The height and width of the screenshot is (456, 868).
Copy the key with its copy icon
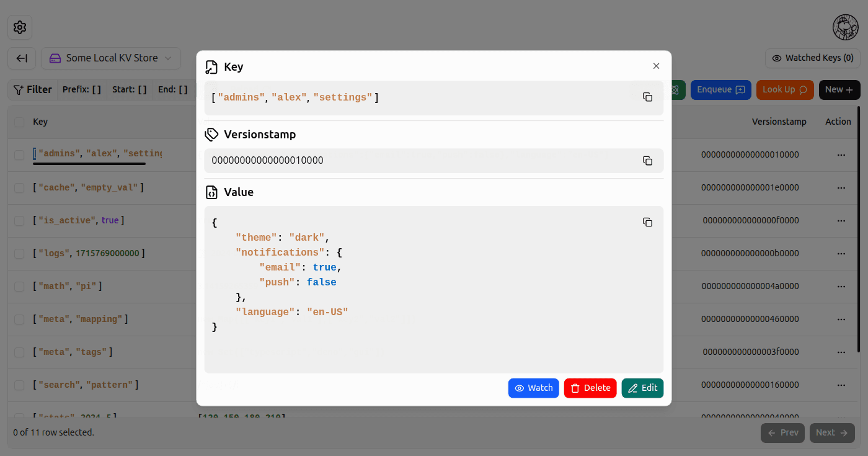click(x=647, y=97)
